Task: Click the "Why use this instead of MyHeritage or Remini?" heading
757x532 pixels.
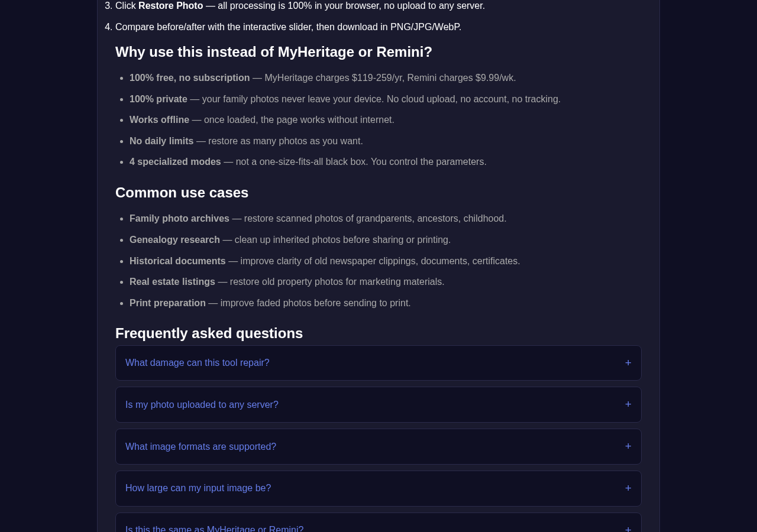Action: coord(274,52)
